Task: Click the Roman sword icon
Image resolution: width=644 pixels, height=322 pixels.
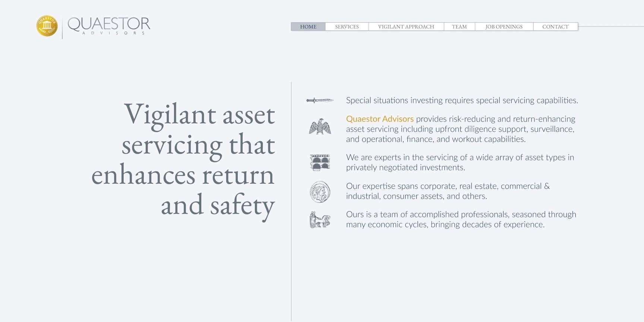Action: [x=320, y=100]
